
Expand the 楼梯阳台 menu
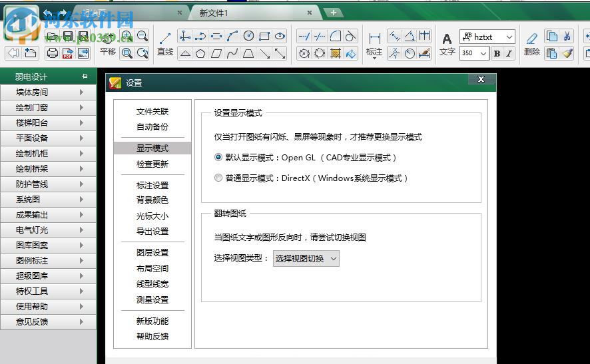(48, 122)
